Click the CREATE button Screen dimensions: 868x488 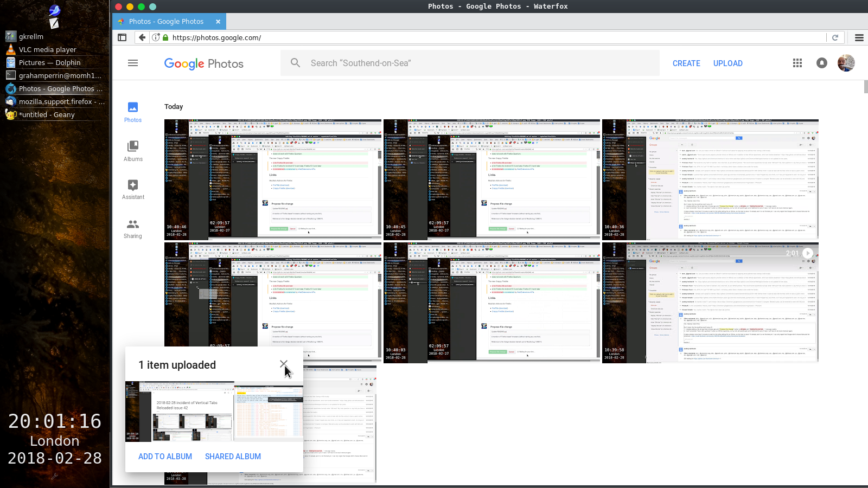pyautogui.click(x=686, y=63)
